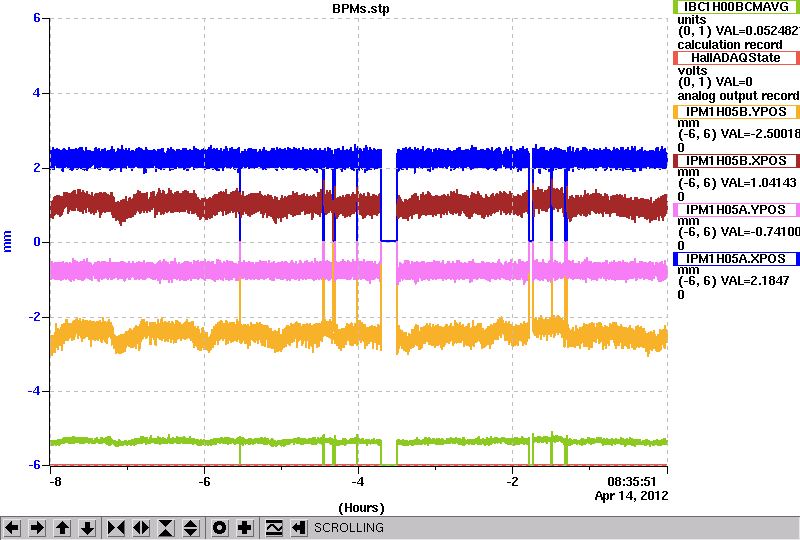Select the IPM1H05B.YPOS legend entry
The height and width of the screenshot is (540, 800).
736,112
